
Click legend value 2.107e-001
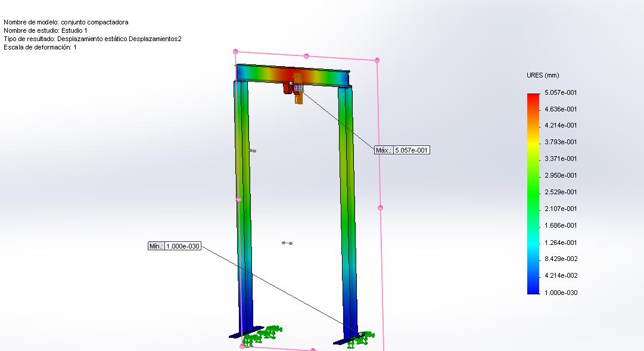[561, 209]
